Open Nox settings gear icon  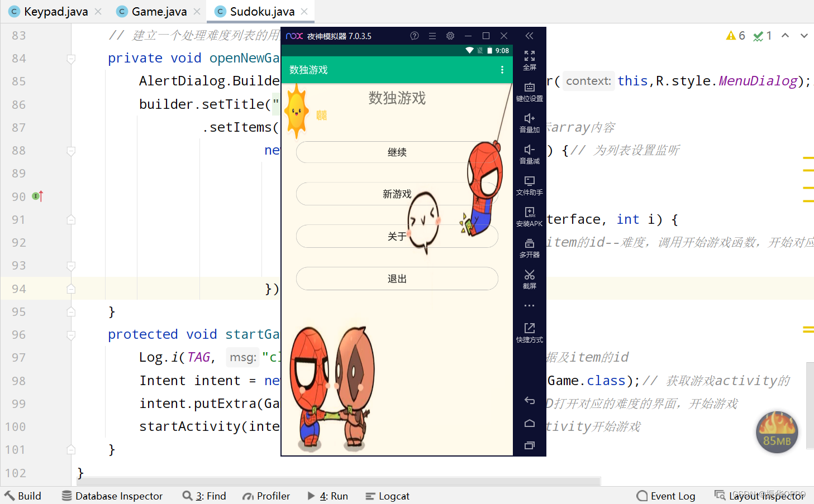click(x=450, y=36)
